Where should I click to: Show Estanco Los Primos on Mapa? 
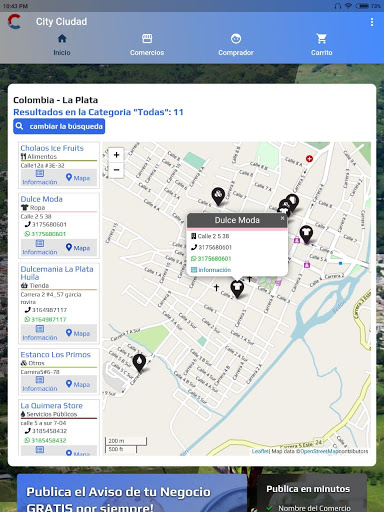point(78,384)
